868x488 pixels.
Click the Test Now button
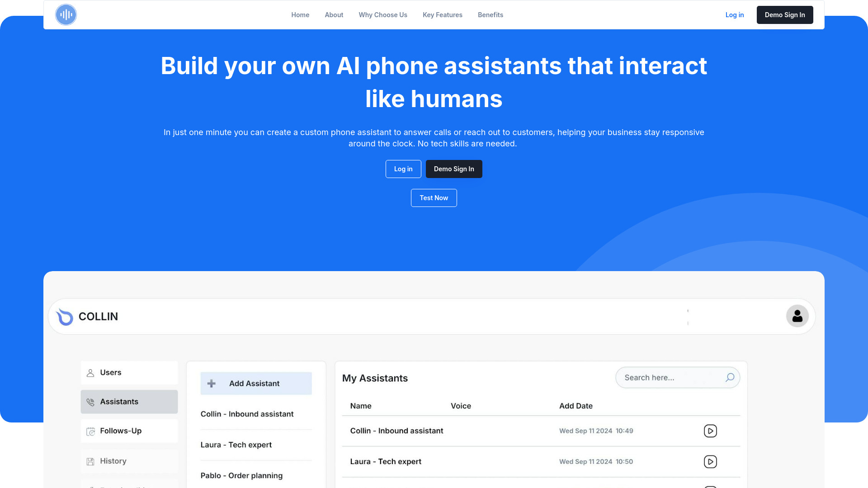coord(434,198)
